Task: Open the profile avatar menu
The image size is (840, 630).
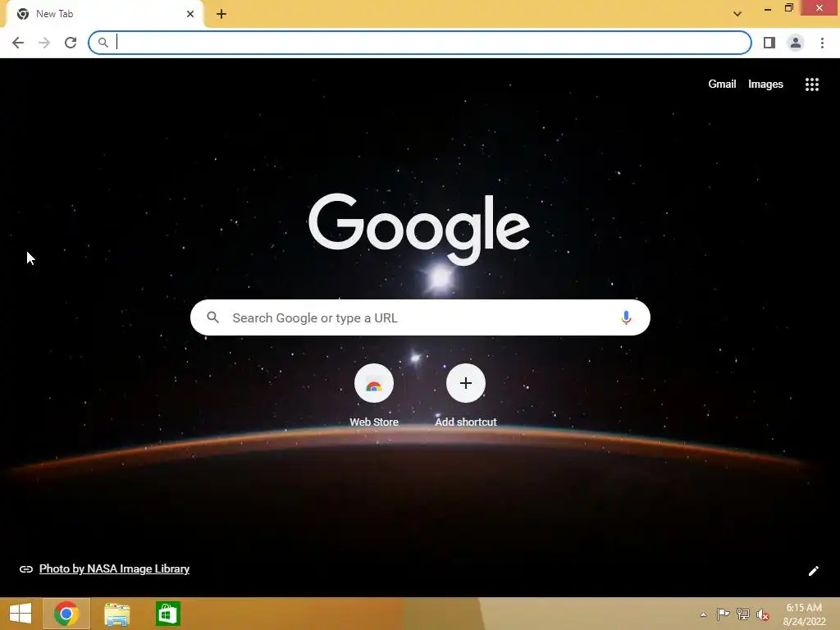Action: pos(796,43)
